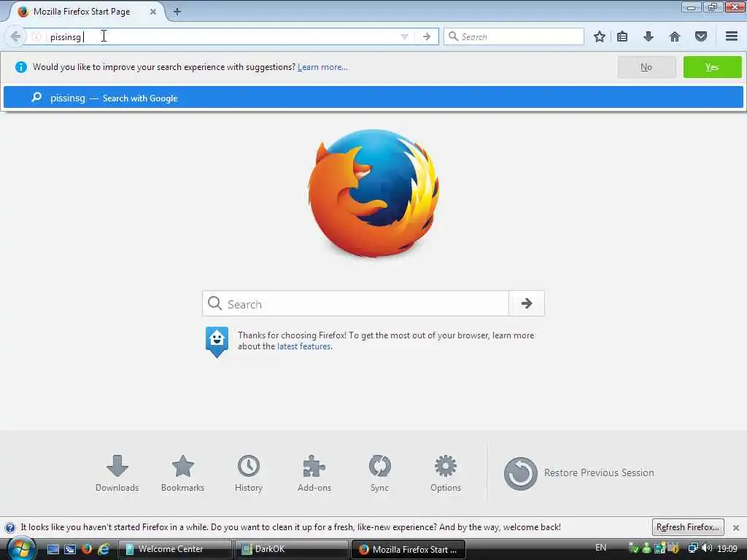Image resolution: width=747 pixels, height=560 pixels.
Task: Click the toolbar search magnifier icon
Action: [x=453, y=36]
